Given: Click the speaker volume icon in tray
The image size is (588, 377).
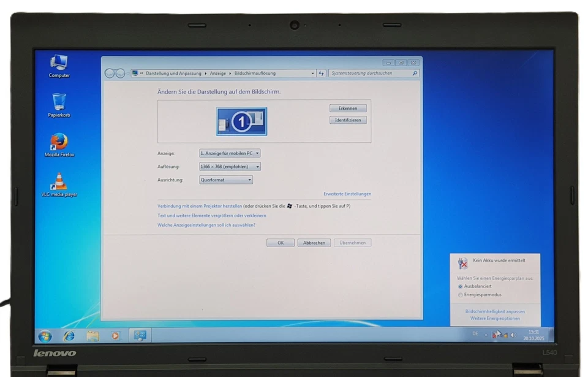Looking at the screenshot, I should pos(513,335).
